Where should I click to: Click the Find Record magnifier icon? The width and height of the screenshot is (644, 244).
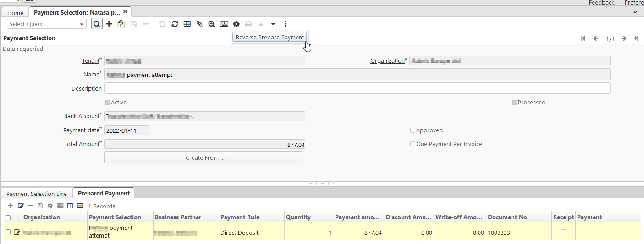97,24
